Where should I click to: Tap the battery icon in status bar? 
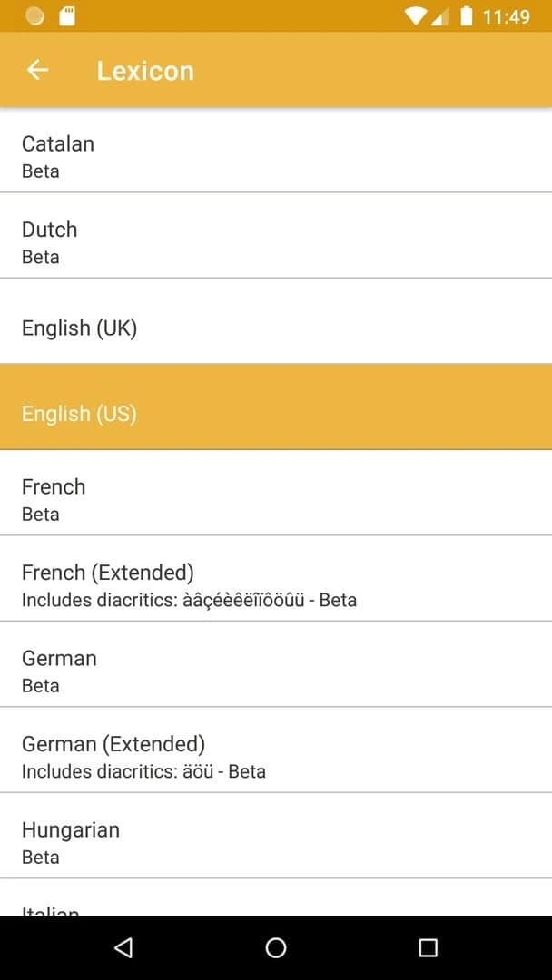466,16
